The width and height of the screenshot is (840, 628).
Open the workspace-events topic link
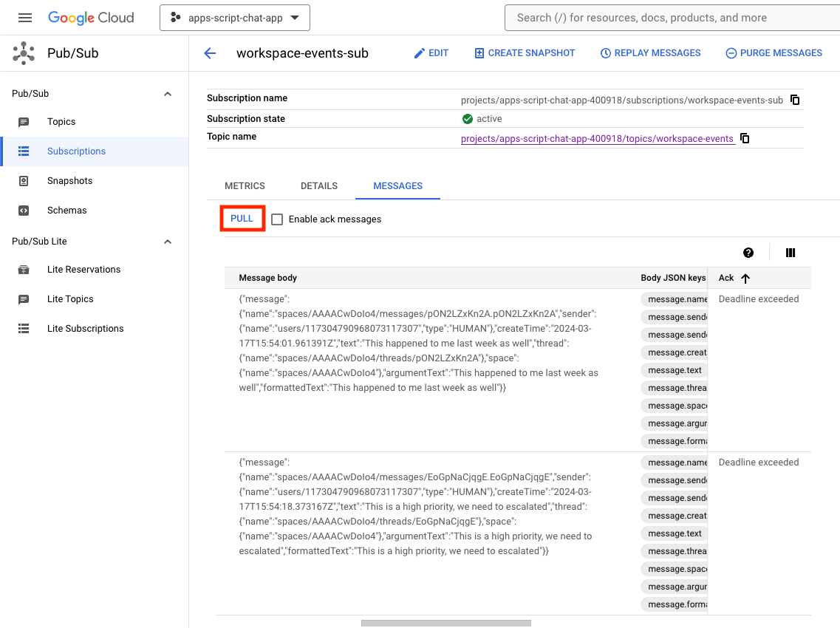597,138
